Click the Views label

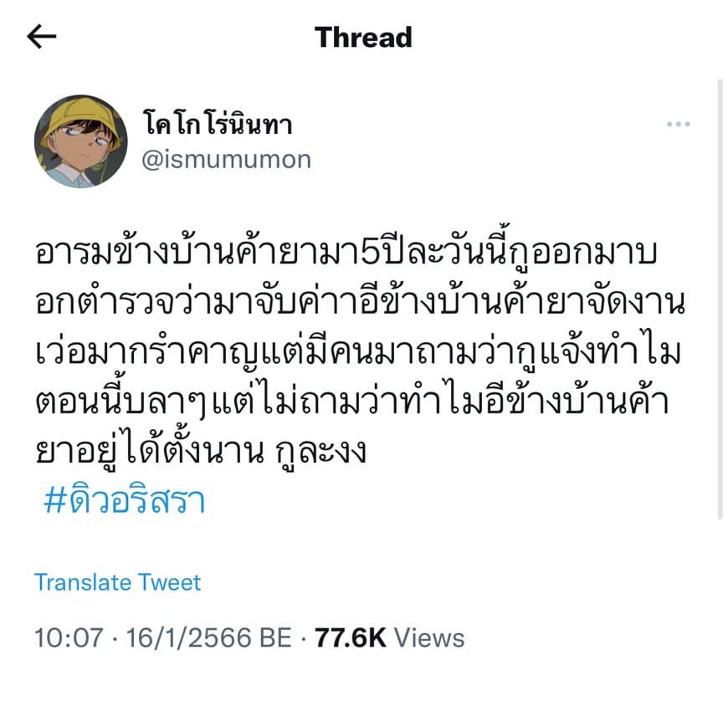pos(429,637)
